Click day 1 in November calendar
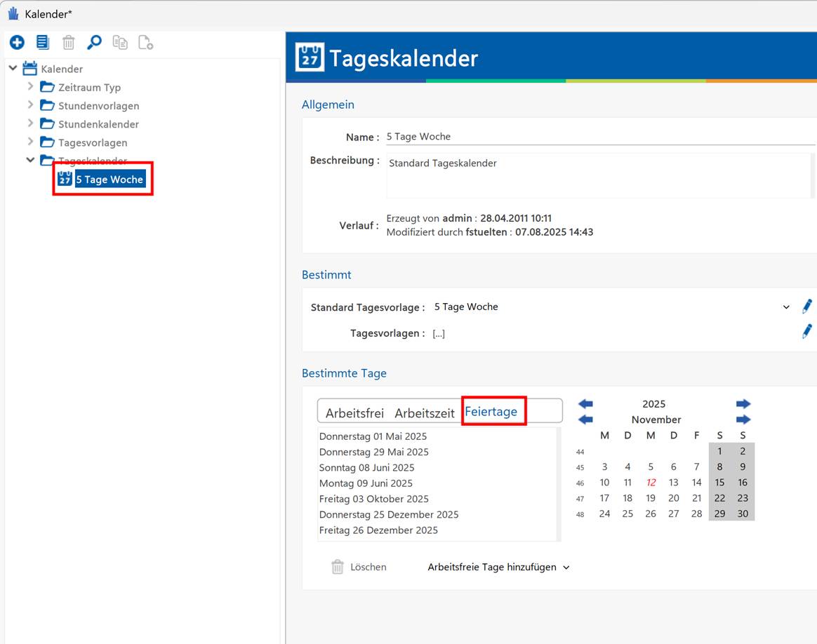Screen dimensions: 817x644 tap(719, 451)
